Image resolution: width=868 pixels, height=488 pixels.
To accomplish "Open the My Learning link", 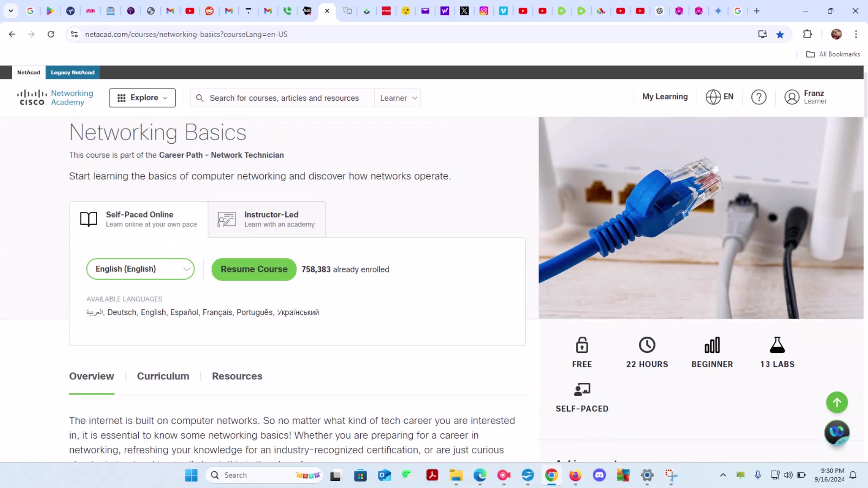I will (665, 97).
